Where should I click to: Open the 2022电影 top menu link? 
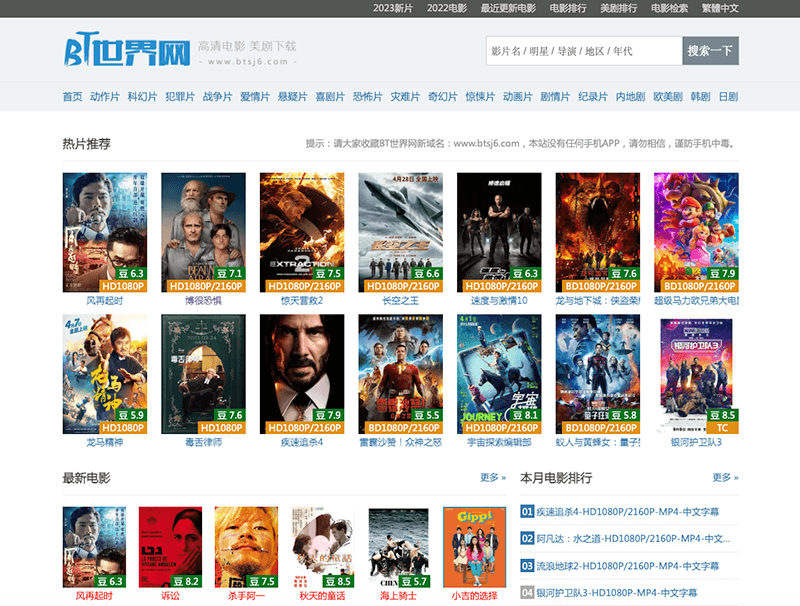coord(447,8)
